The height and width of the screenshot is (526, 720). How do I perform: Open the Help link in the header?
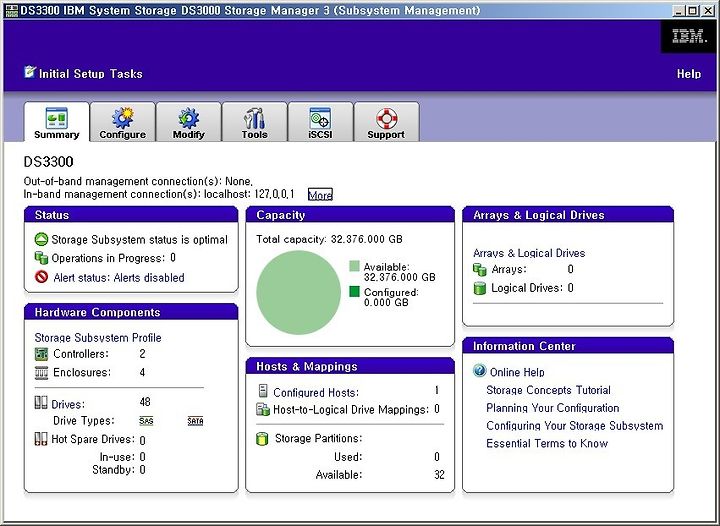tap(688, 74)
